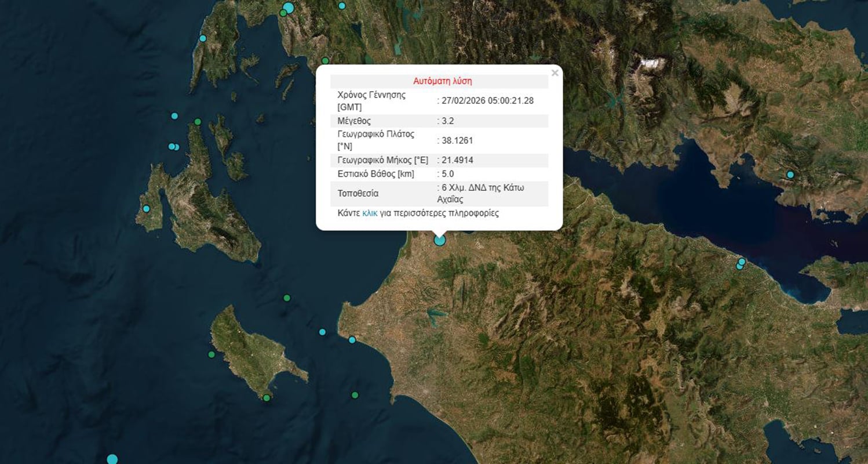Viewport: 868px width, 464px height.
Task: Click lone cyan marker in sea northwest of Kefalonia
Action: pyautogui.click(x=174, y=116)
